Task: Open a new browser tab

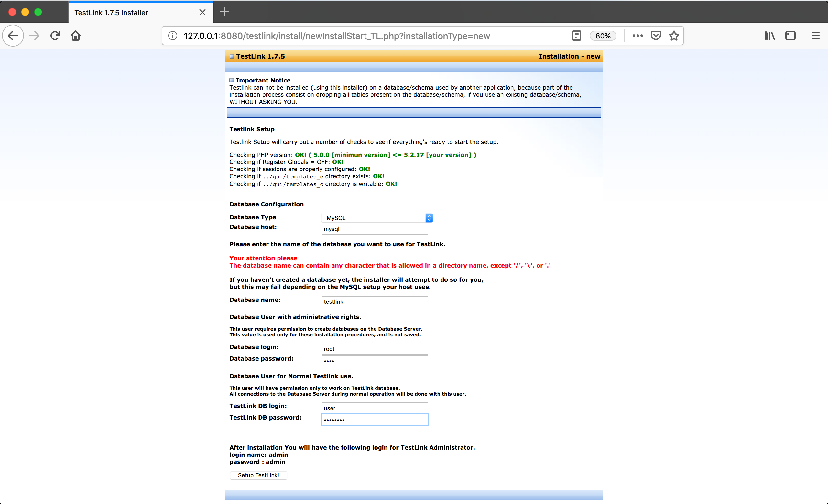Action: (224, 12)
